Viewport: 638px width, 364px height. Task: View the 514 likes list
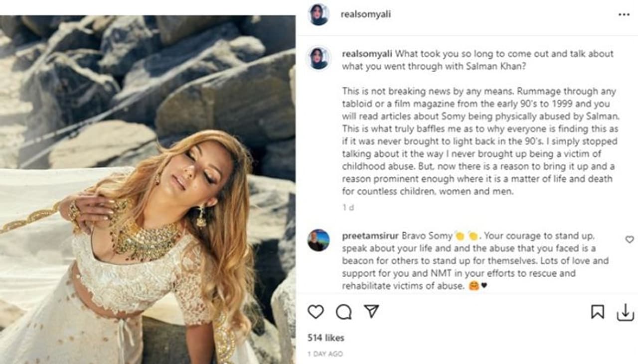point(325,338)
